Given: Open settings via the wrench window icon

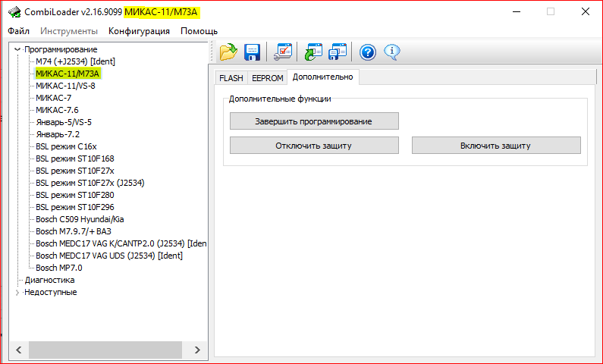Looking at the screenshot, I should [x=283, y=52].
